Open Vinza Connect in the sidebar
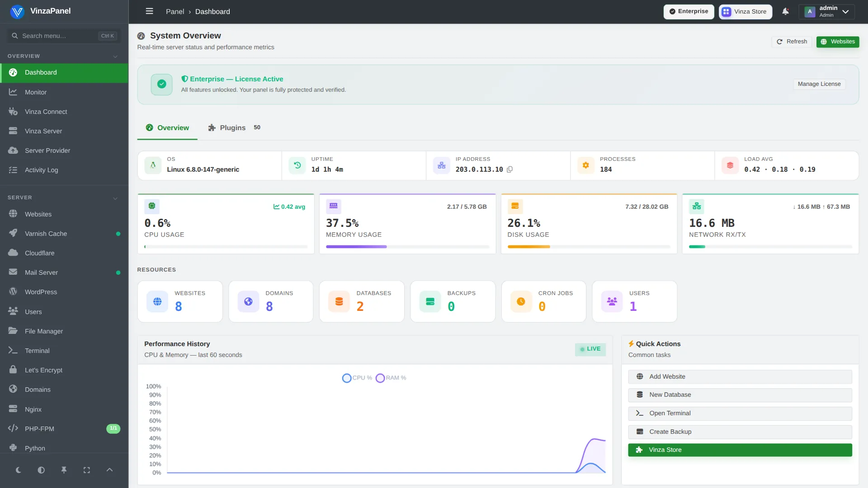Image resolution: width=868 pixels, height=488 pixels. click(x=64, y=112)
